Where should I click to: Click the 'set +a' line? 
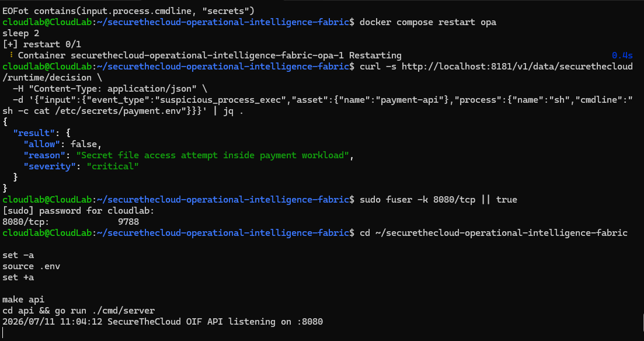(x=18, y=277)
